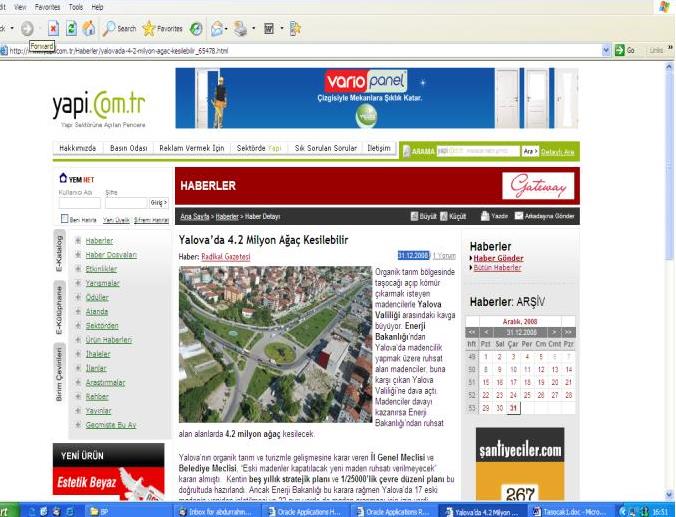
Task: Open the address bar dropdown arrow
Action: click(x=606, y=50)
